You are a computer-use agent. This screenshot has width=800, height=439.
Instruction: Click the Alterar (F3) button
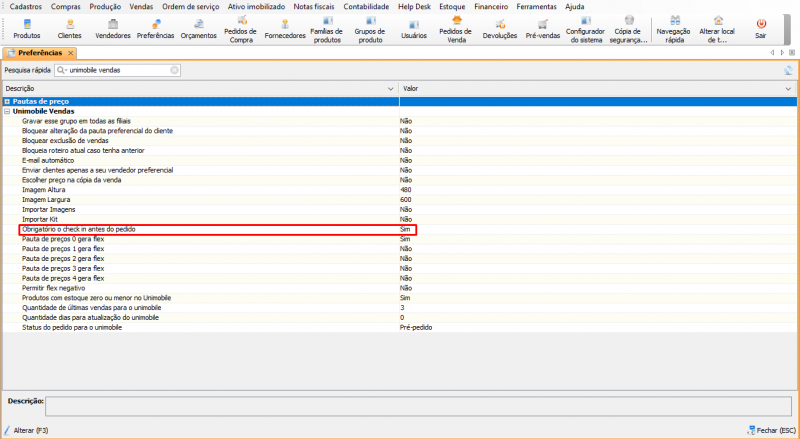pos(27,430)
